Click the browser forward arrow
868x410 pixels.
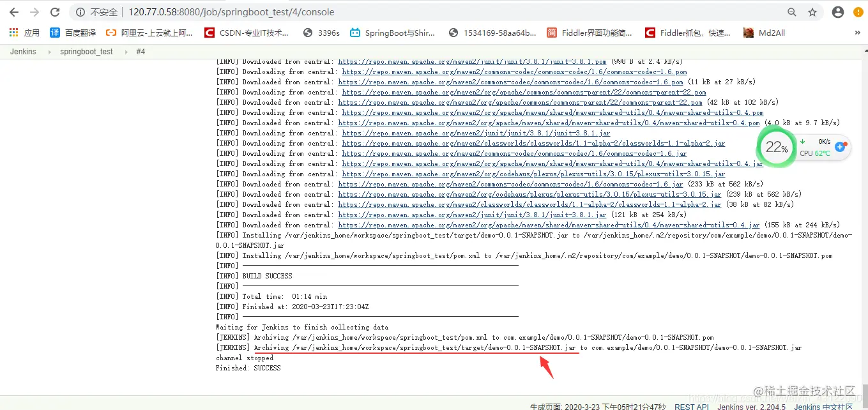click(34, 12)
